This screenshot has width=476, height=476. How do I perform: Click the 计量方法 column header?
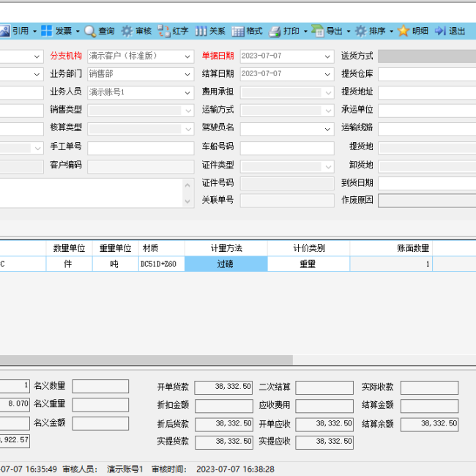[x=226, y=248]
